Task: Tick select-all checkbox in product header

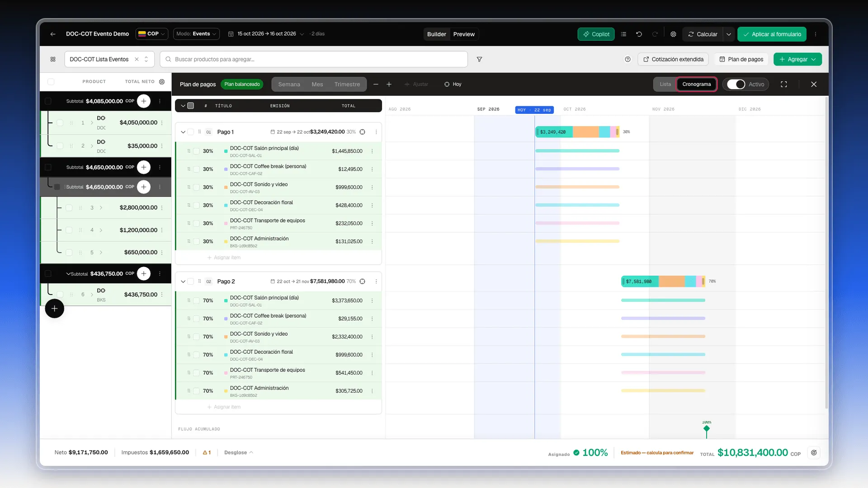Action: click(x=51, y=82)
